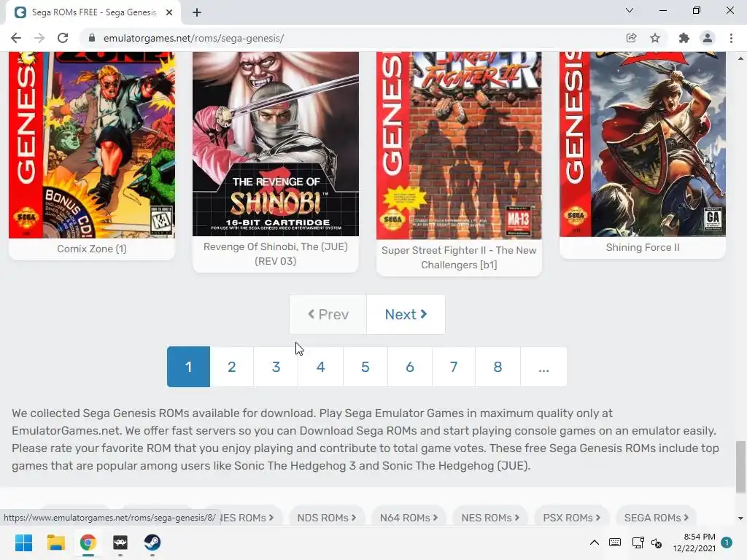Open the PSX ROMs category link
747x560 pixels.
[572, 517]
